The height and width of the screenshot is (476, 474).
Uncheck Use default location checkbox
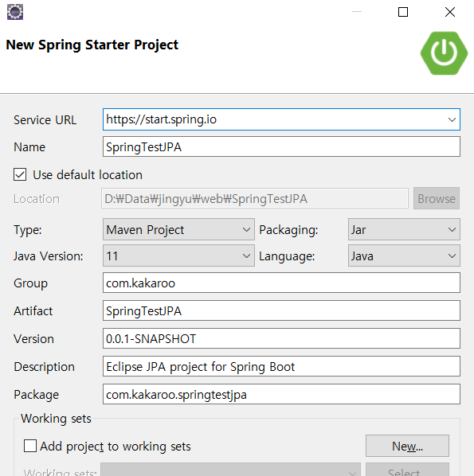pyautogui.click(x=20, y=174)
